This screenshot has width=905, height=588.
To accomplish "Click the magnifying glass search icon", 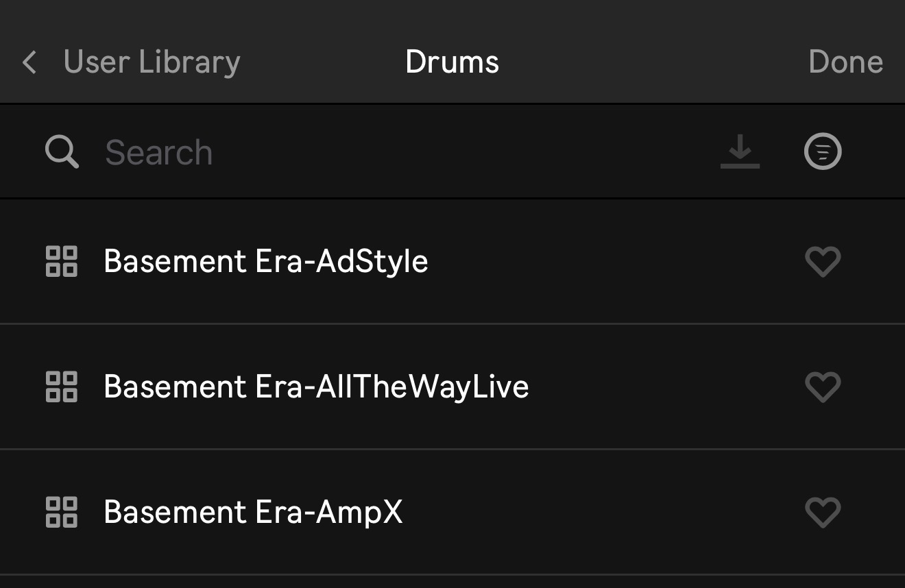I will [62, 151].
